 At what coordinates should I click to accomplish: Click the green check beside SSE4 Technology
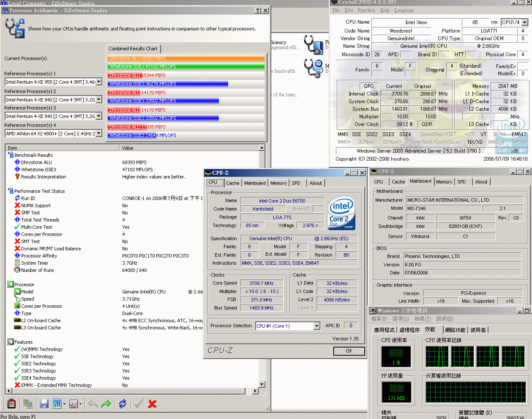(17, 378)
